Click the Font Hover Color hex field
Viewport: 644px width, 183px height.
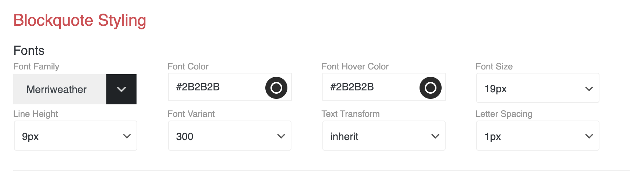tap(369, 87)
